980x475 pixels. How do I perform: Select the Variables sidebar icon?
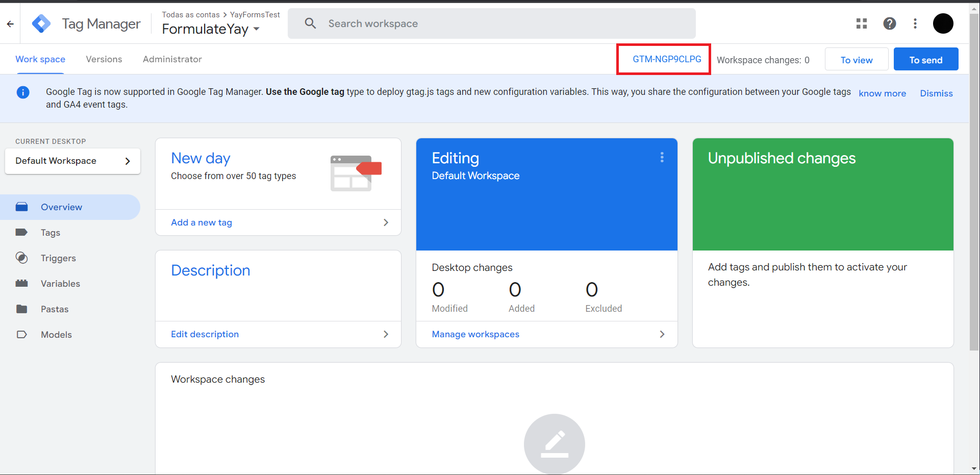click(22, 283)
